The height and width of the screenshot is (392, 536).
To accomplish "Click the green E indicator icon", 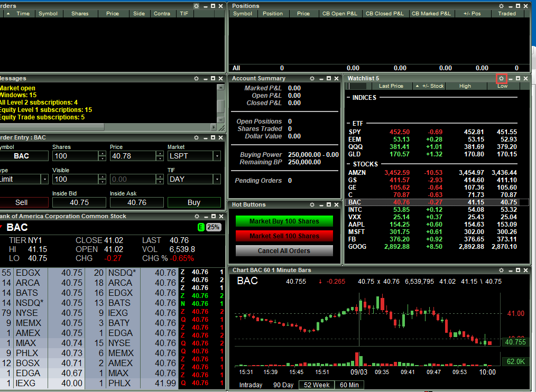I will click(201, 227).
